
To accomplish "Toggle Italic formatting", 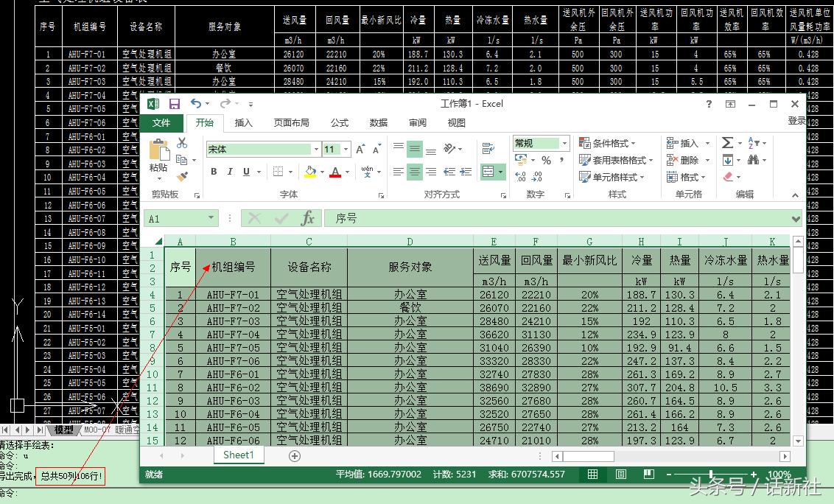I will tap(230, 171).
